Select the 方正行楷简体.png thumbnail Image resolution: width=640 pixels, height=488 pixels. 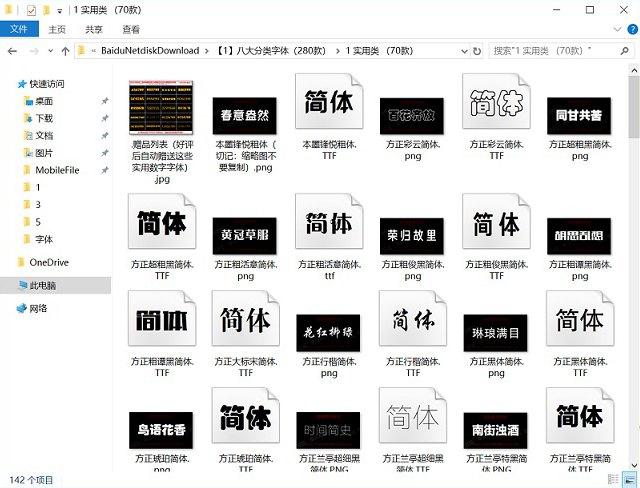328,333
